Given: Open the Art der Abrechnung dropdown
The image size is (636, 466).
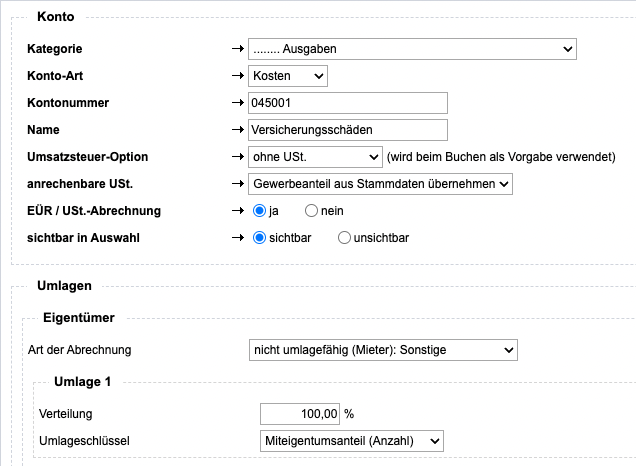Looking at the screenshot, I should pyautogui.click(x=383, y=350).
